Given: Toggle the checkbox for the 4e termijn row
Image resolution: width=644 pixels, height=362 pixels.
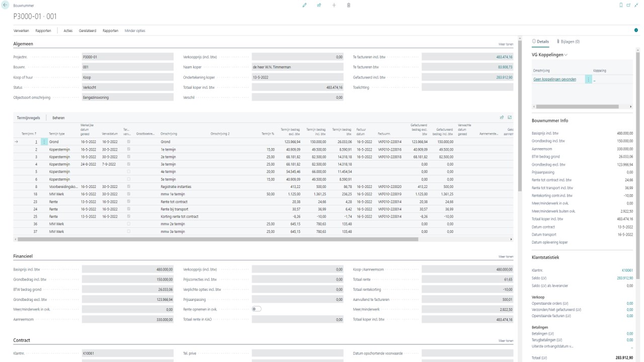Looking at the screenshot, I should 128,171.
